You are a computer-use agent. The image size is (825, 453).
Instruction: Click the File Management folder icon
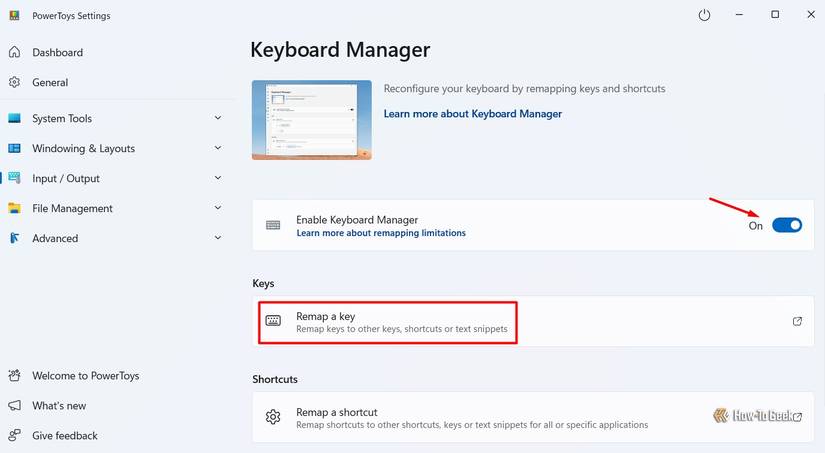(15, 208)
